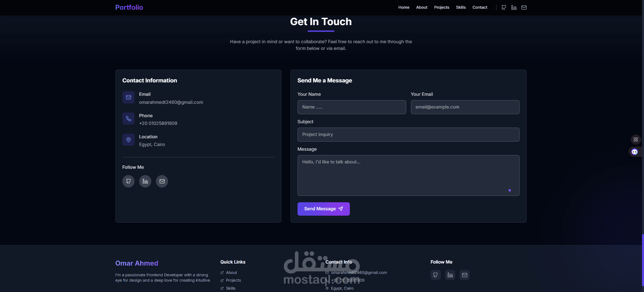Screen dimensions: 644x292
Task: Go to Skills in the navbar
Action: [461, 7]
